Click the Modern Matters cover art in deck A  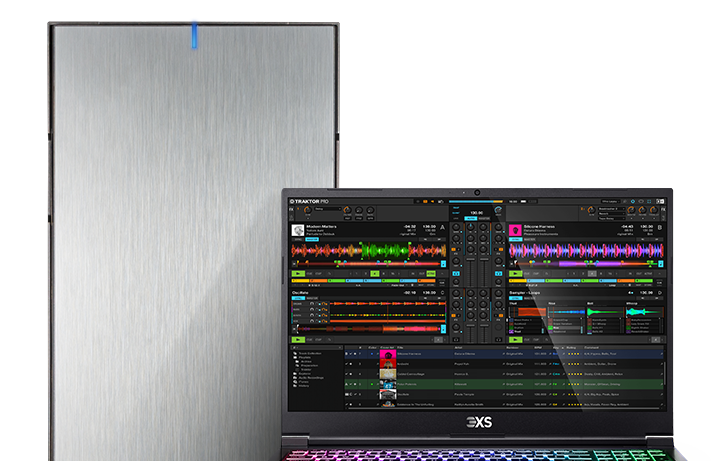tap(298, 230)
